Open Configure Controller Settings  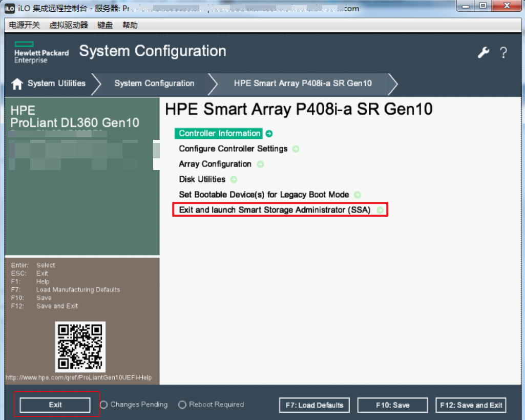[233, 149]
